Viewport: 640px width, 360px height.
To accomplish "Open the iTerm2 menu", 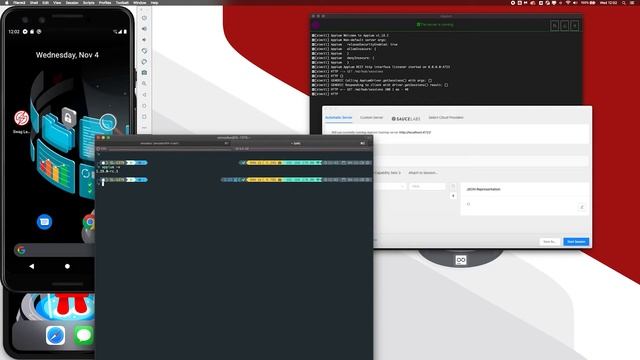I will [x=19, y=2].
